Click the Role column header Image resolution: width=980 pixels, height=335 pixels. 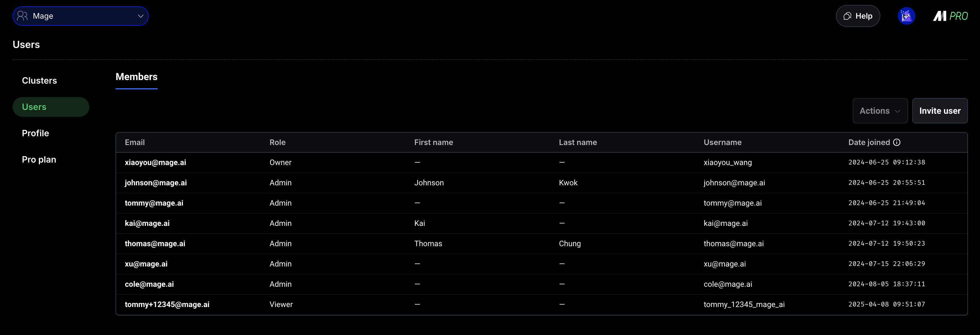[277, 142]
